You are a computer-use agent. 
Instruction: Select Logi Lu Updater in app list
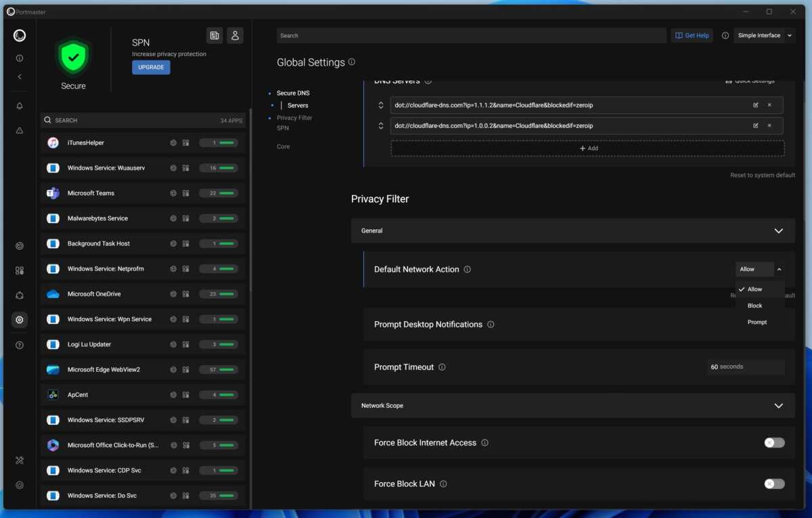pos(143,345)
